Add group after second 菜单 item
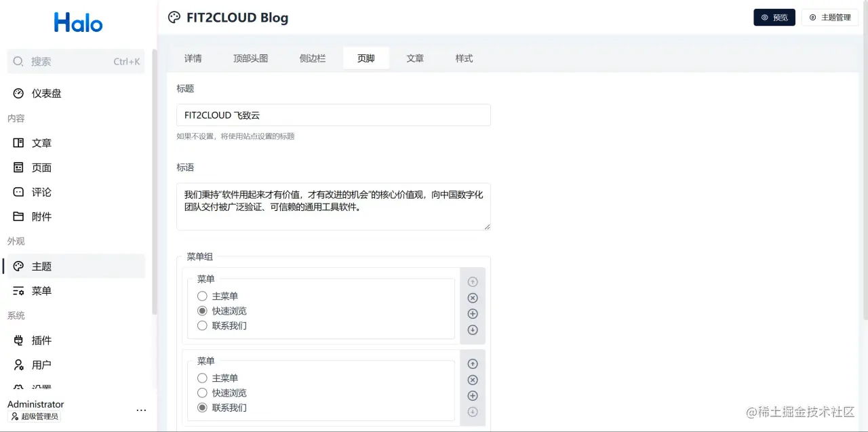Viewport: 868px width, 432px height. [x=473, y=395]
